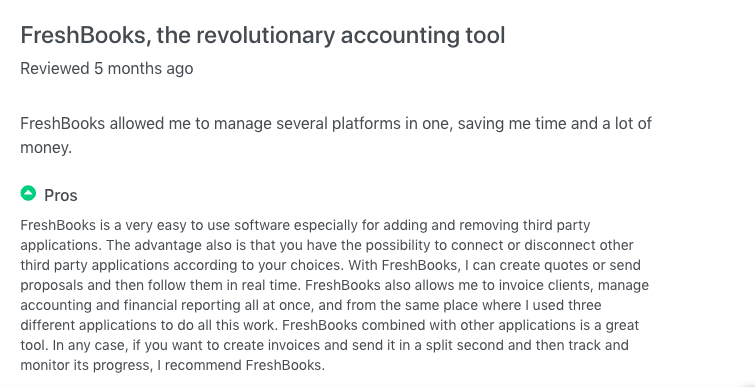The image size is (755, 387).
Task: Click the word 'money.' in the summary
Action: (46, 148)
